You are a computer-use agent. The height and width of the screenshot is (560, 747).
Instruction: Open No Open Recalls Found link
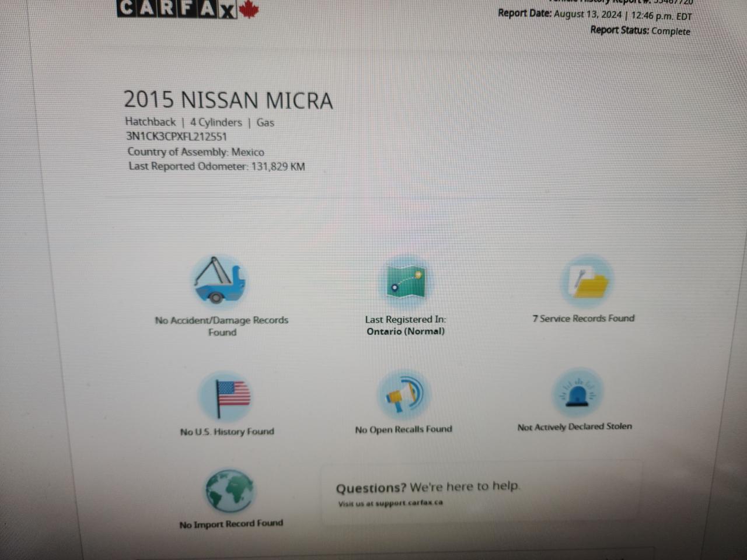coord(403,430)
